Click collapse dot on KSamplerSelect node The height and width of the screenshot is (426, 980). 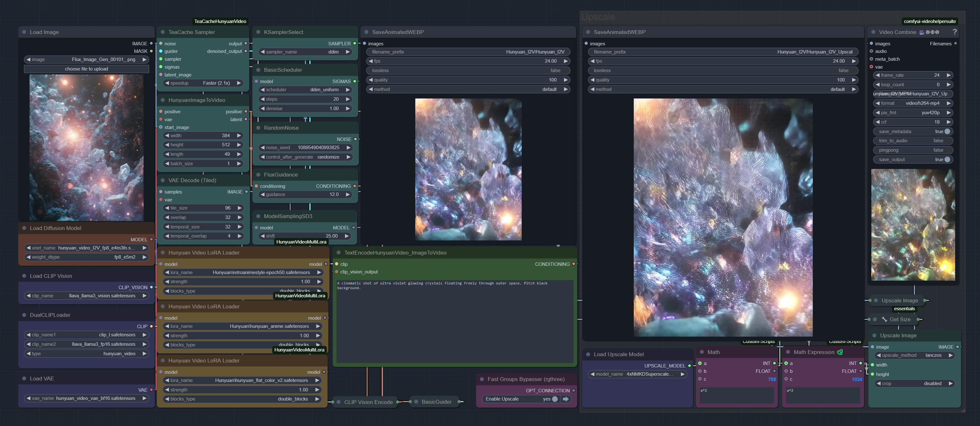click(258, 32)
